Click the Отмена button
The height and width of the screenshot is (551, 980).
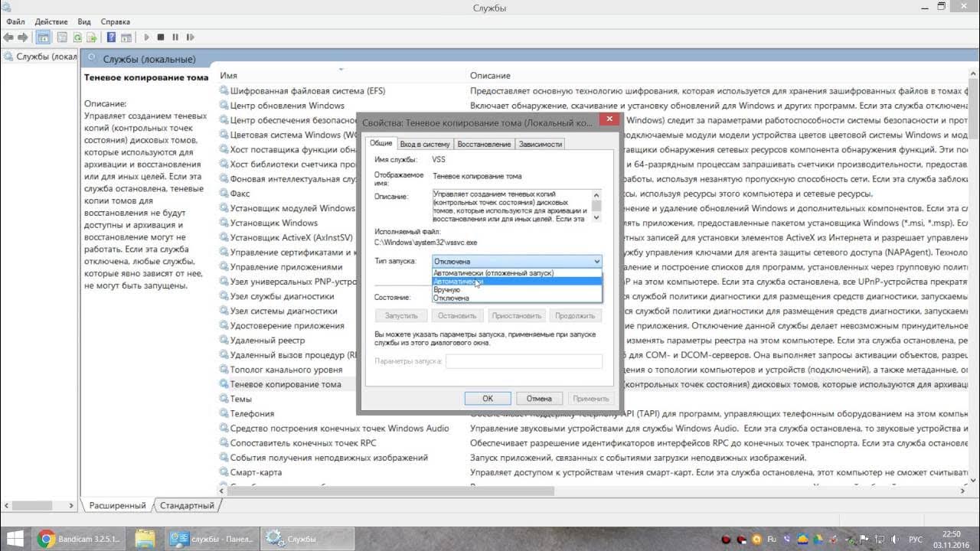click(539, 398)
